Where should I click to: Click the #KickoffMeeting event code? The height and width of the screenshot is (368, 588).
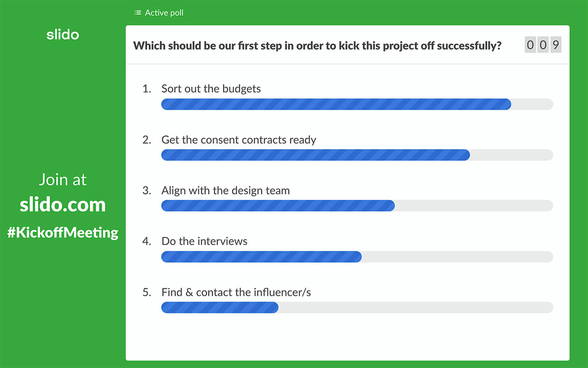click(63, 233)
